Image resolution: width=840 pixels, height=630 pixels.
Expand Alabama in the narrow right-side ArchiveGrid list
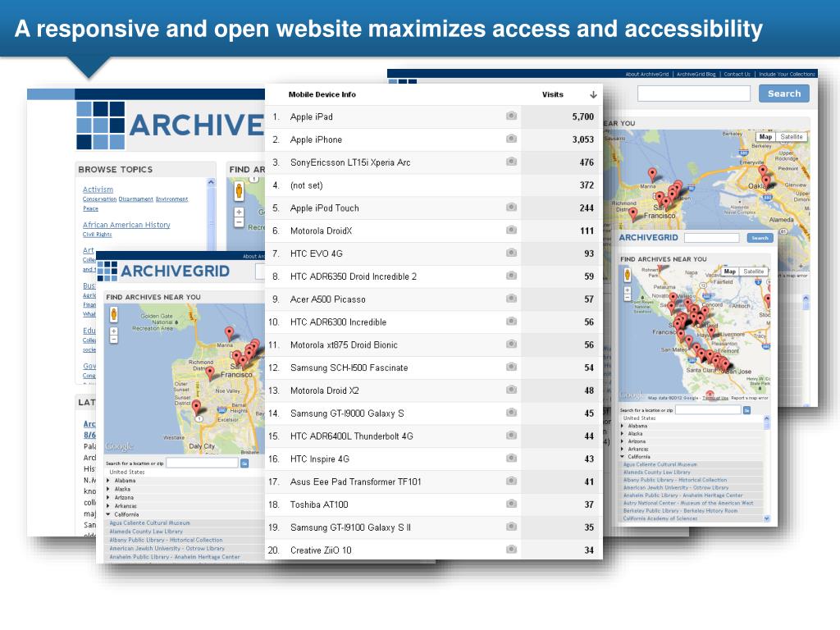click(622, 426)
